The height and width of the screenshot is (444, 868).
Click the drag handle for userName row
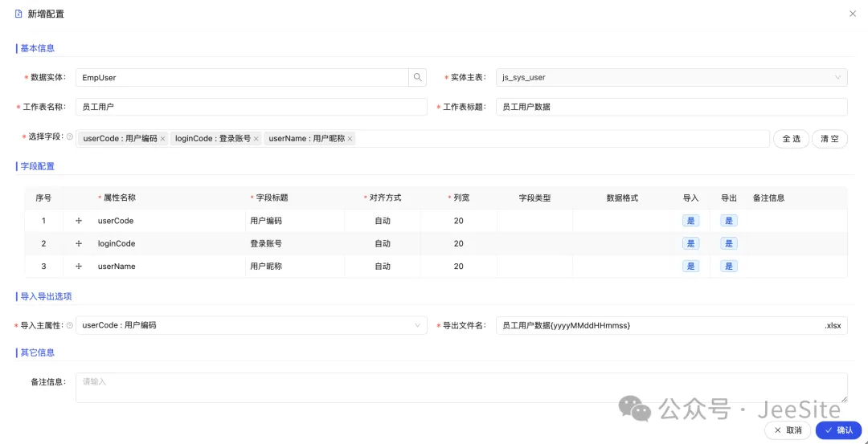point(79,267)
